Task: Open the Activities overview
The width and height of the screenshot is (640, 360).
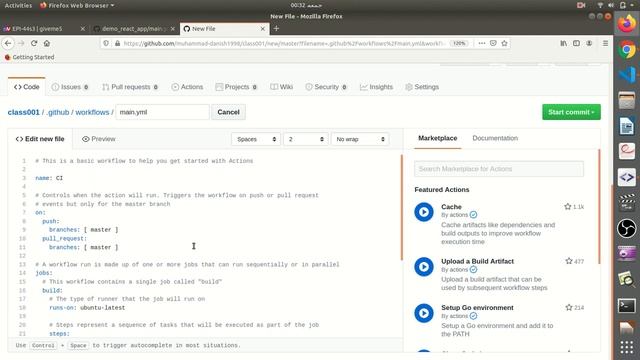Action: [x=18, y=5]
